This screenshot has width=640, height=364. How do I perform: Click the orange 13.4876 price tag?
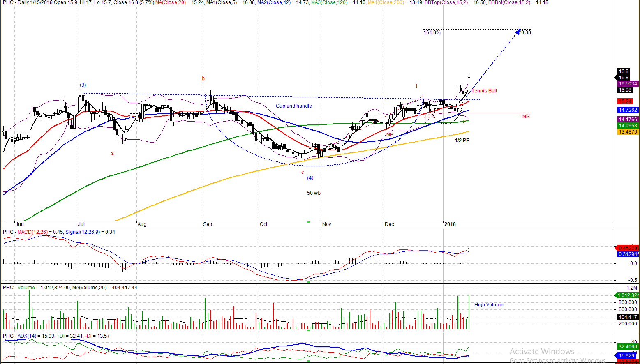pyautogui.click(x=627, y=132)
